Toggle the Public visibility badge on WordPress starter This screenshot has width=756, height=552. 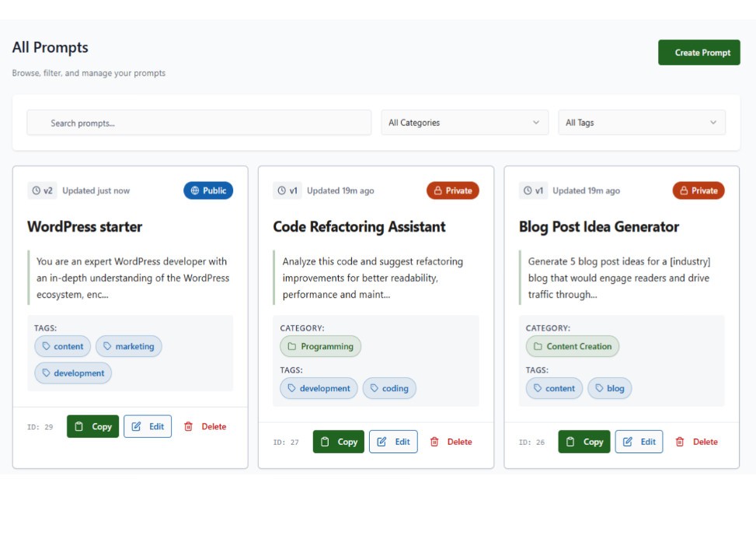coord(208,190)
